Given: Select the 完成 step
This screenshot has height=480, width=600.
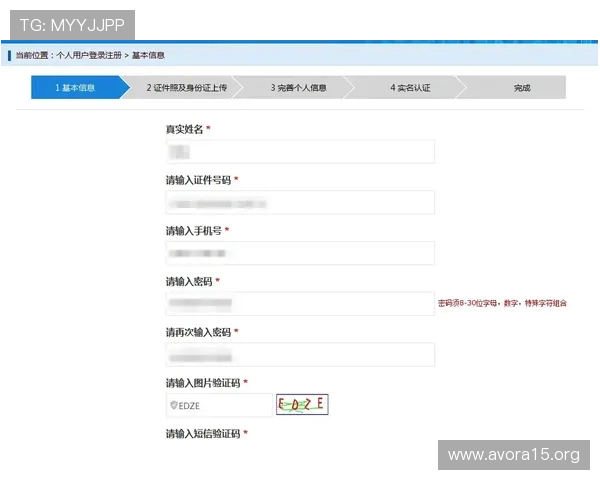Looking at the screenshot, I should pyautogui.click(x=522, y=88).
